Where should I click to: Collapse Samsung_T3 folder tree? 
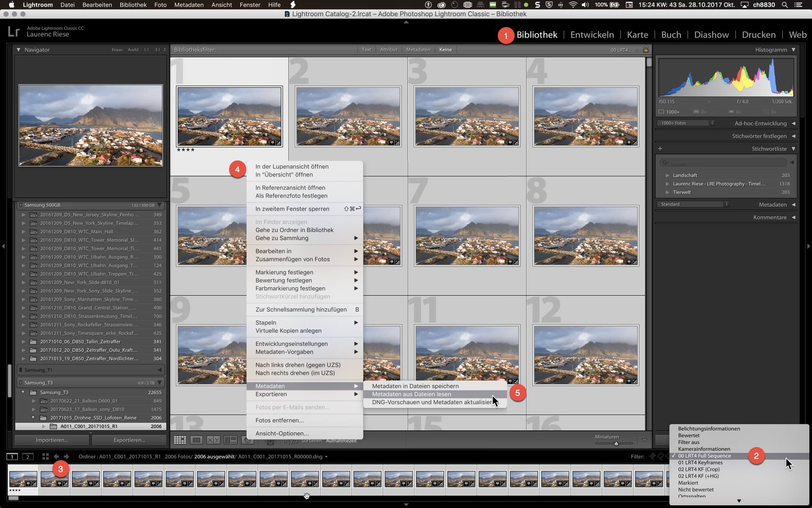(x=23, y=392)
